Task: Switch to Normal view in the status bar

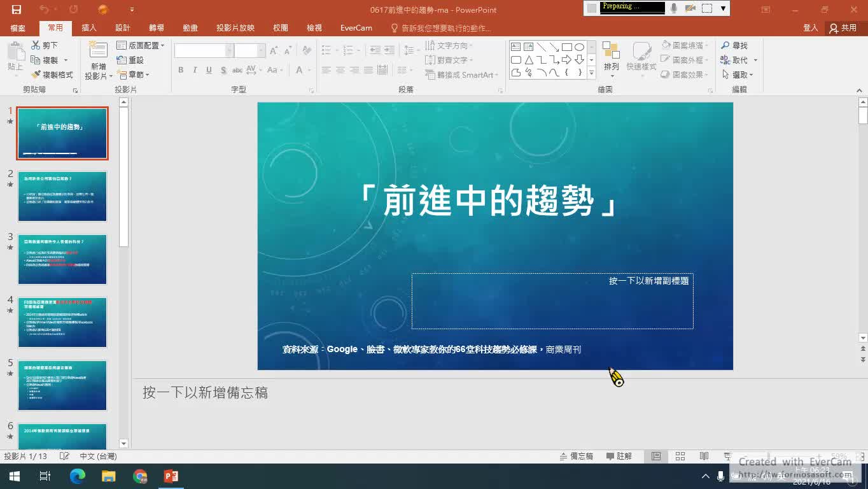Action: click(656, 457)
